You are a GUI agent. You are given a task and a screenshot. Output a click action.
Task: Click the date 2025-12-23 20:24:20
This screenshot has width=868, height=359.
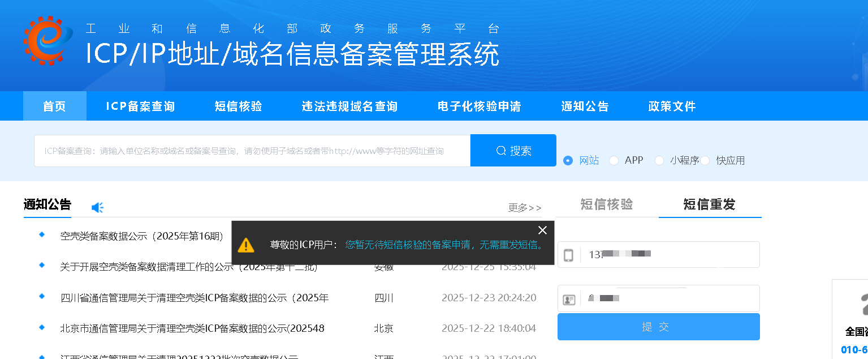tap(489, 298)
